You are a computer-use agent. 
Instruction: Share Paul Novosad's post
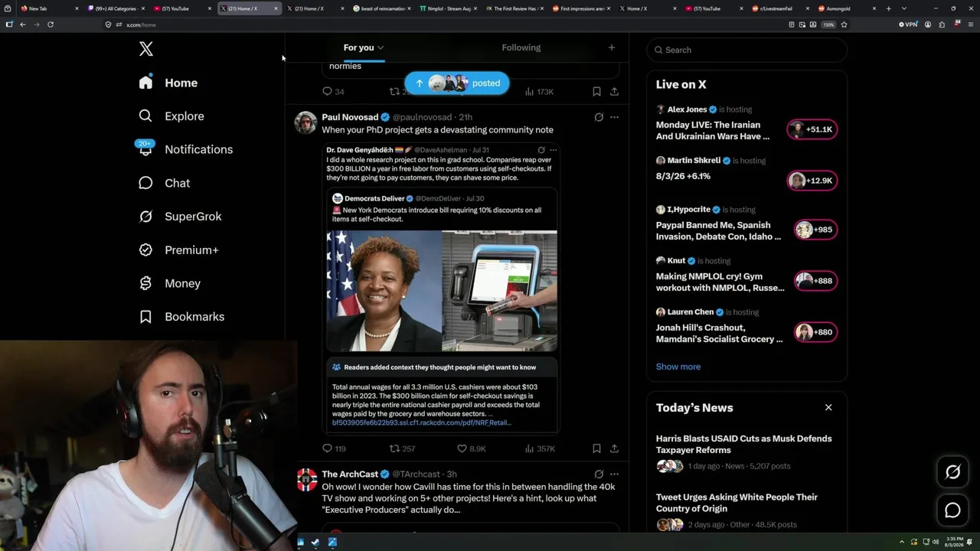pyautogui.click(x=614, y=448)
